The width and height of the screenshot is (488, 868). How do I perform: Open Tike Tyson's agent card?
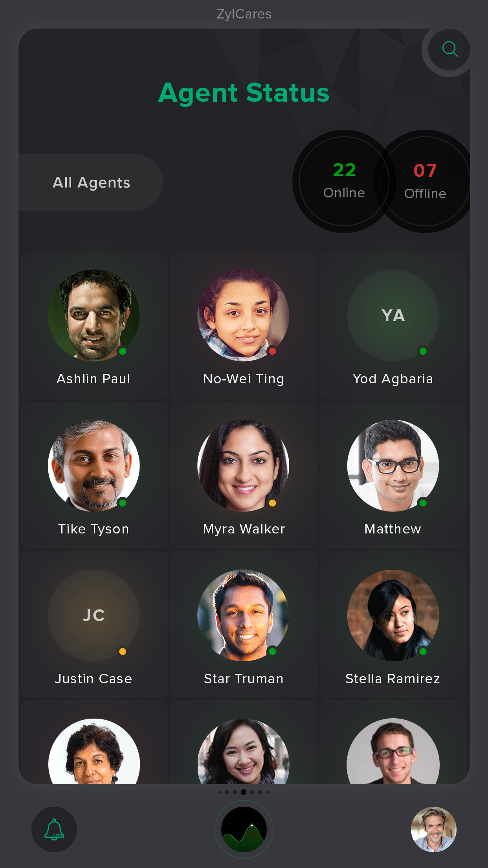94,475
